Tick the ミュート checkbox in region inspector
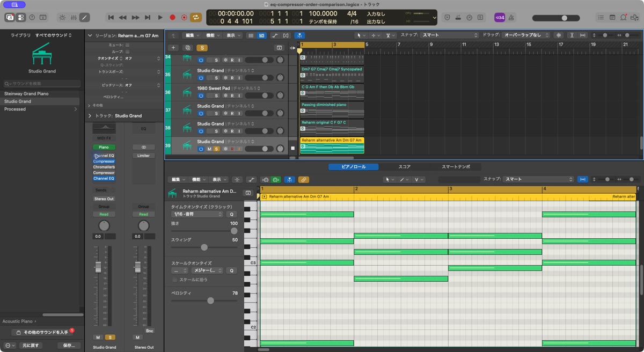This screenshot has height=352, width=644. pyautogui.click(x=127, y=45)
